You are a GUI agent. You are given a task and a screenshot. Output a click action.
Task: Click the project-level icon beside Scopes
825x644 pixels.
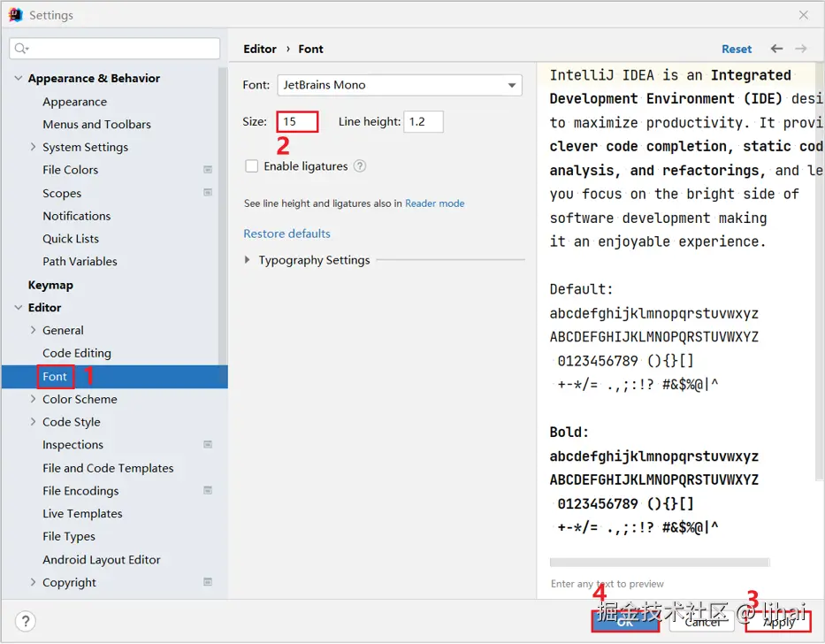pos(208,193)
